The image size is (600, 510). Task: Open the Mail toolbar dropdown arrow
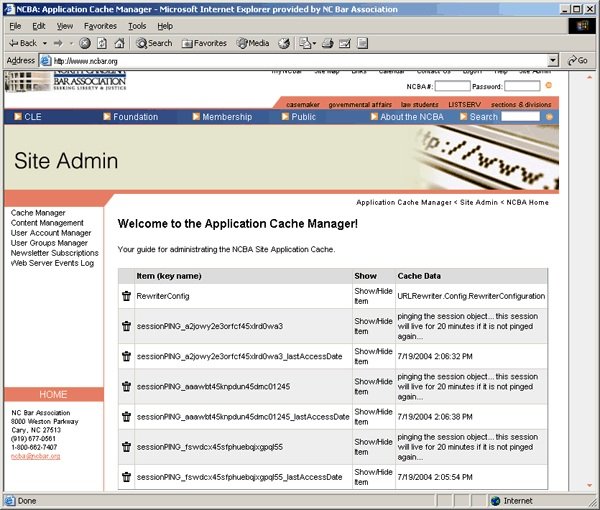[x=314, y=43]
